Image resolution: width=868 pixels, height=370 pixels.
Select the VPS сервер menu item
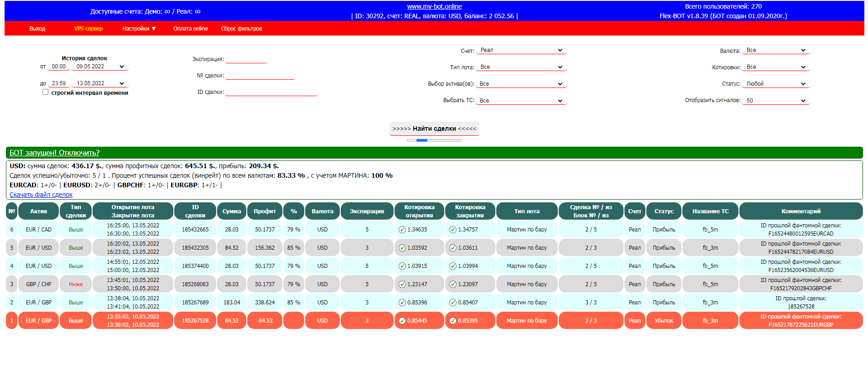coord(88,28)
